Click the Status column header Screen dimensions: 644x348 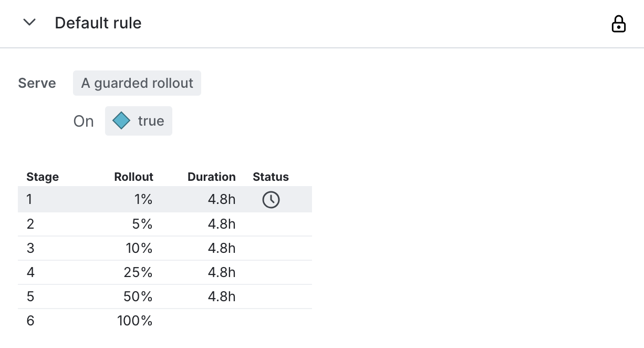[271, 177]
